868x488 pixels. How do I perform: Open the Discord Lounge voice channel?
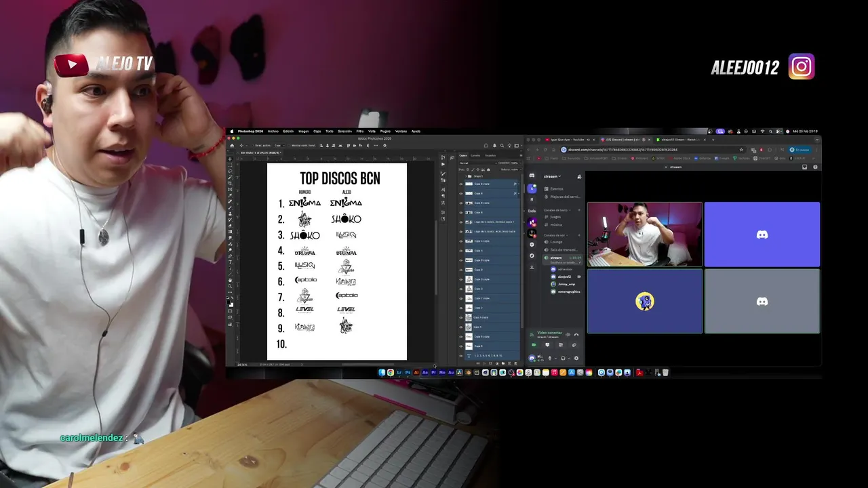[x=556, y=242]
